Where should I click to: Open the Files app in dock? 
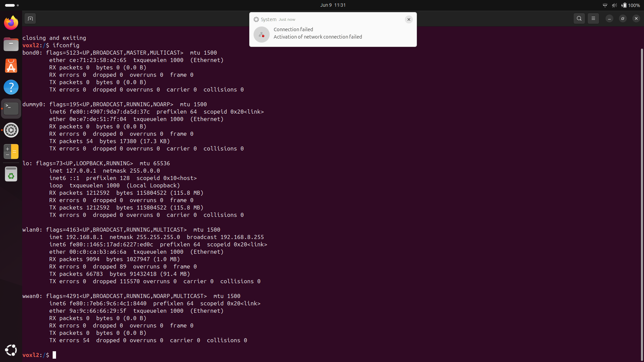point(11,44)
